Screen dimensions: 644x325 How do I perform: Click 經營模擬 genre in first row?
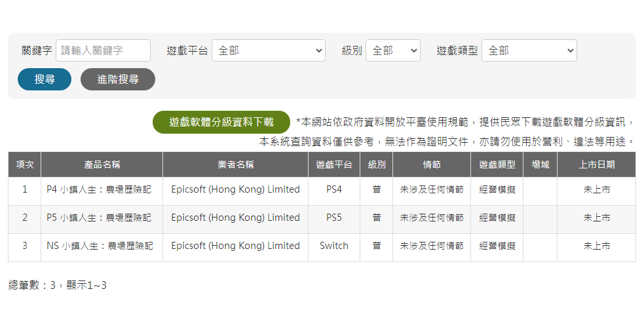point(497,189)
